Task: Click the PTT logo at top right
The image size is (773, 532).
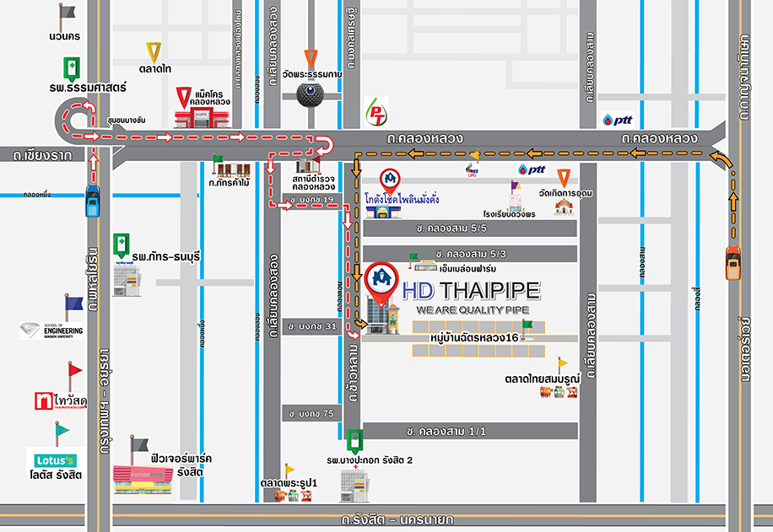Action: pyautogui.click(x=616, y=121)
